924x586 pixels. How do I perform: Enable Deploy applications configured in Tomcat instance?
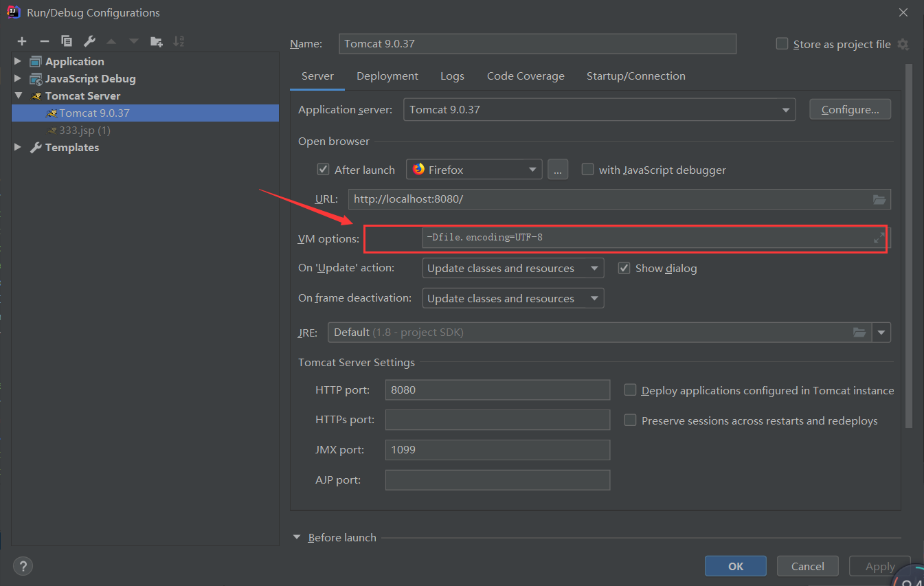(x=630, y=390)
